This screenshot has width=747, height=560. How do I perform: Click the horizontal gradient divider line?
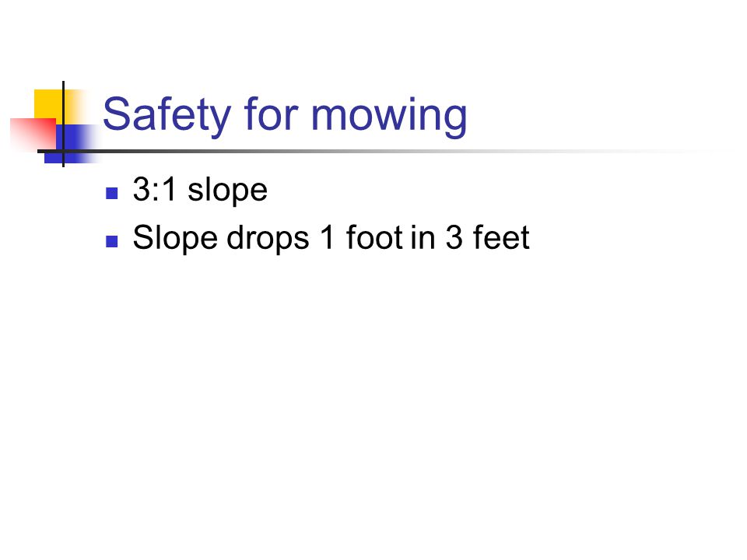(377, 152)
